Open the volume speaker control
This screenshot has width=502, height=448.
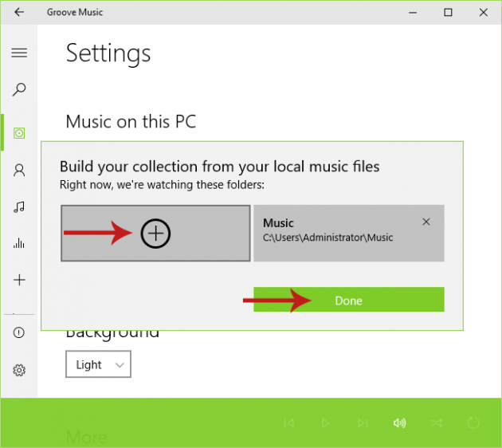click(x=399, y=422)
